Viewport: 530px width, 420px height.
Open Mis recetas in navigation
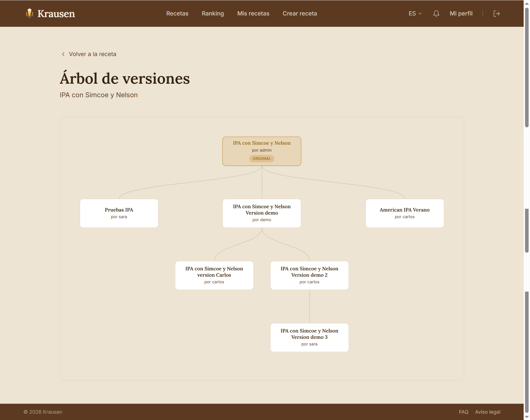tap(253, 14)
